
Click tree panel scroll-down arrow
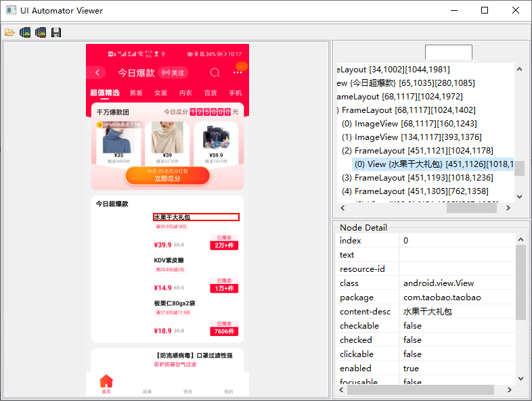click(519, 197)
